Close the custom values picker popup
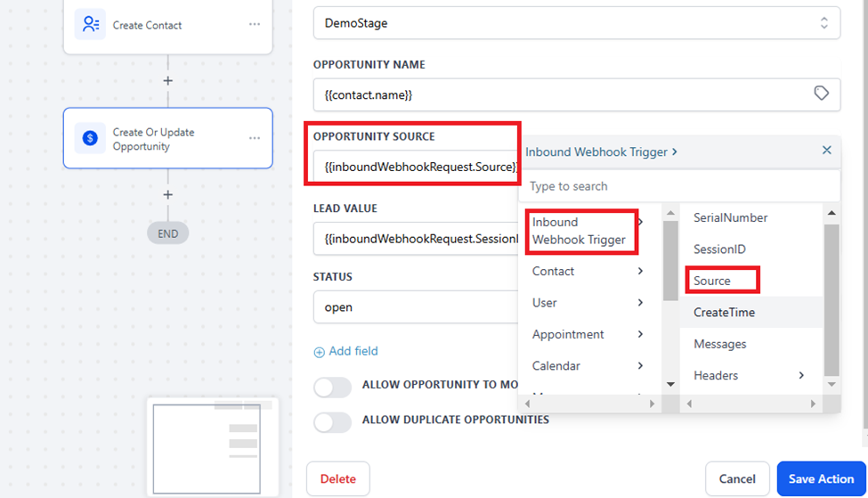The height and width of the screenshot is (498, 868). [826, 151]
